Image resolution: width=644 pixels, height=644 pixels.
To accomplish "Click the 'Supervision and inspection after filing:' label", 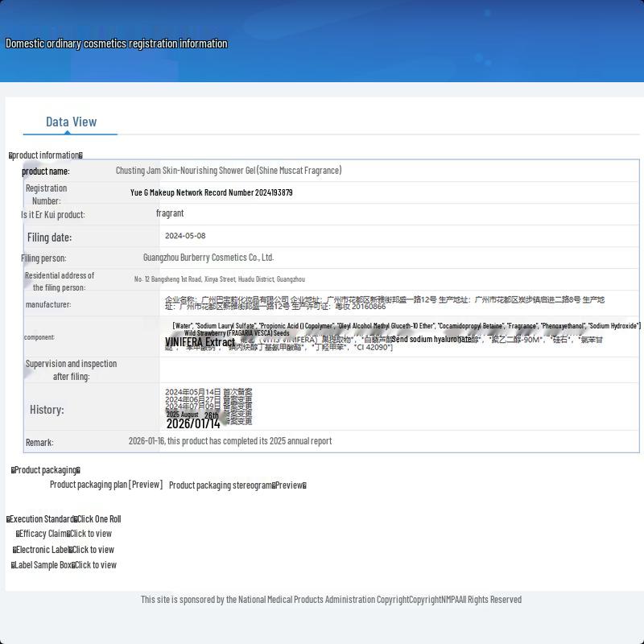I will point(71,370).
